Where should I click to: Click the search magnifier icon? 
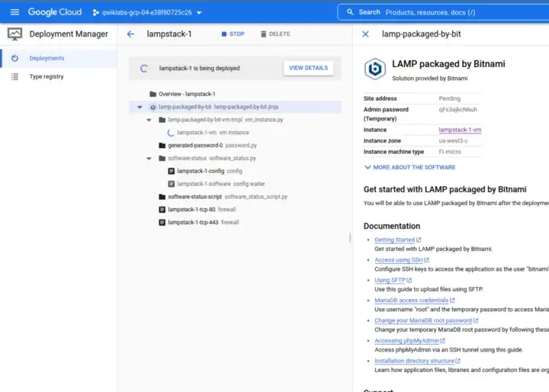(350, 12)
